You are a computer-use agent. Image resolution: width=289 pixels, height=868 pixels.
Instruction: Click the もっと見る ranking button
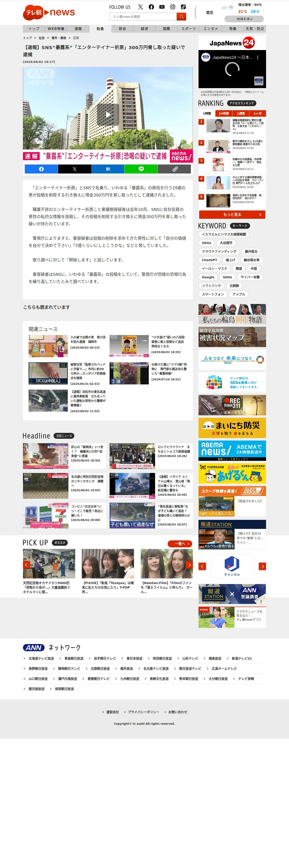point(232,215)
